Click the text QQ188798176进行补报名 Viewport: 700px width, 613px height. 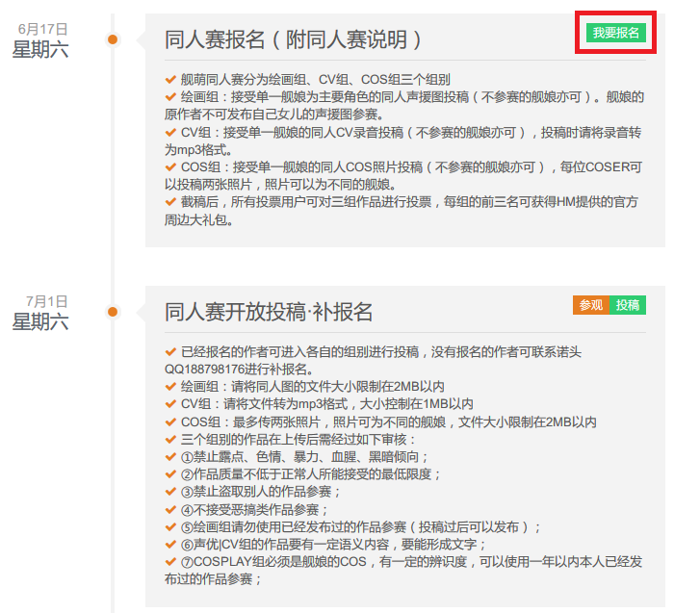pyautogui.click(x=239, y=370)
